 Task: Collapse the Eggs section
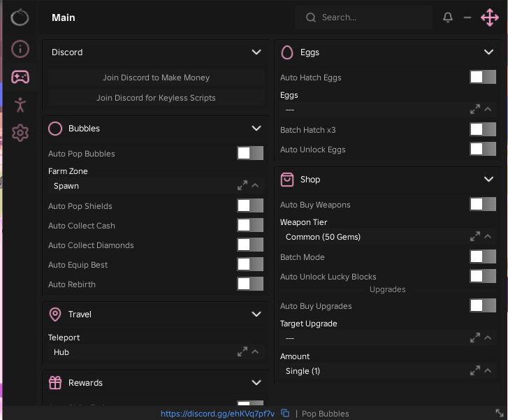(x=488, y=52)
